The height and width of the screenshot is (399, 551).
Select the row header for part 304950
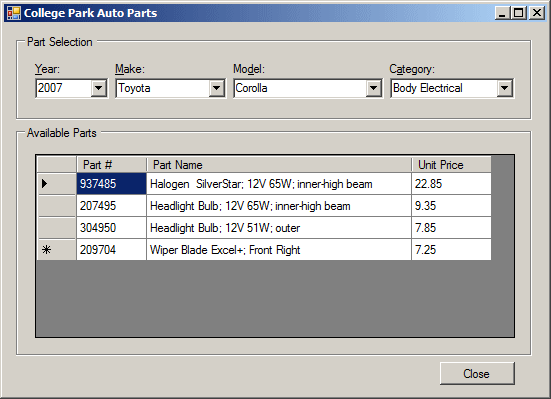tap(57, 228)
